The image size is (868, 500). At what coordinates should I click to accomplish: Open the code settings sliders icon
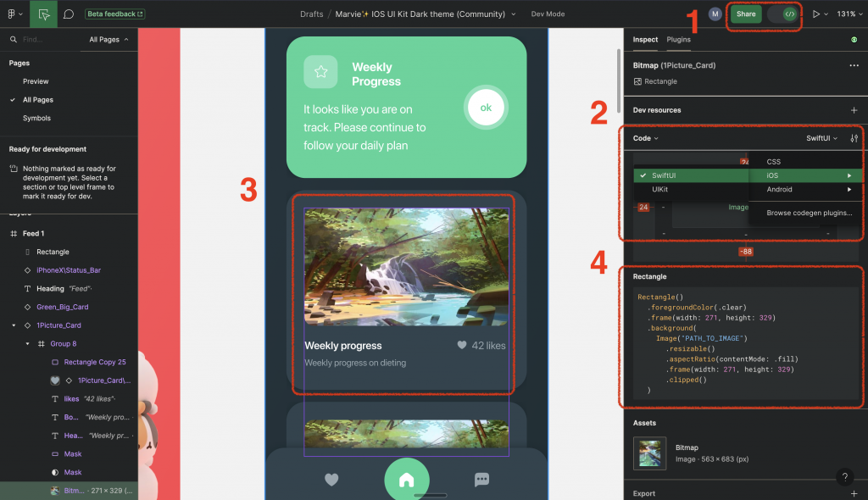pyautogui.click(x=854, y=138)
